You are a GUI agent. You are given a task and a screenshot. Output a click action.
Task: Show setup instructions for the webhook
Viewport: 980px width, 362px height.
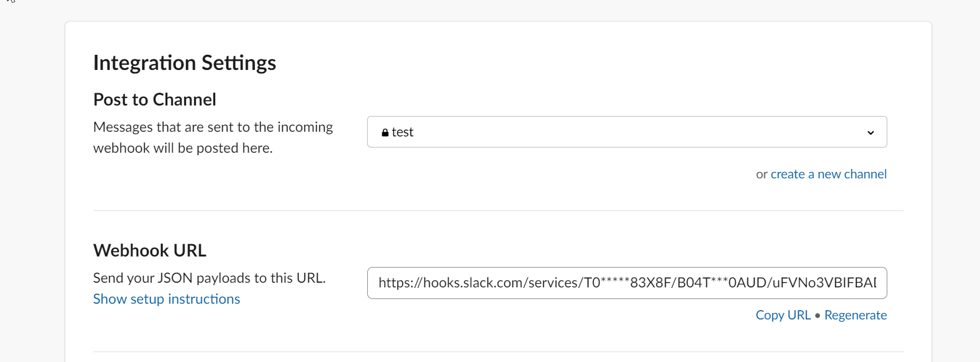pos(167,299)
